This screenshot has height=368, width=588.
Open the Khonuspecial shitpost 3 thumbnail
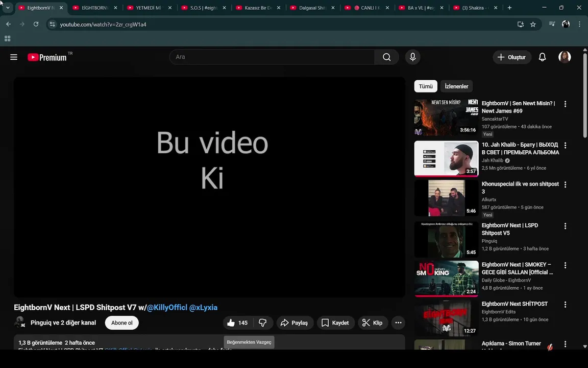tap(446, 198)
